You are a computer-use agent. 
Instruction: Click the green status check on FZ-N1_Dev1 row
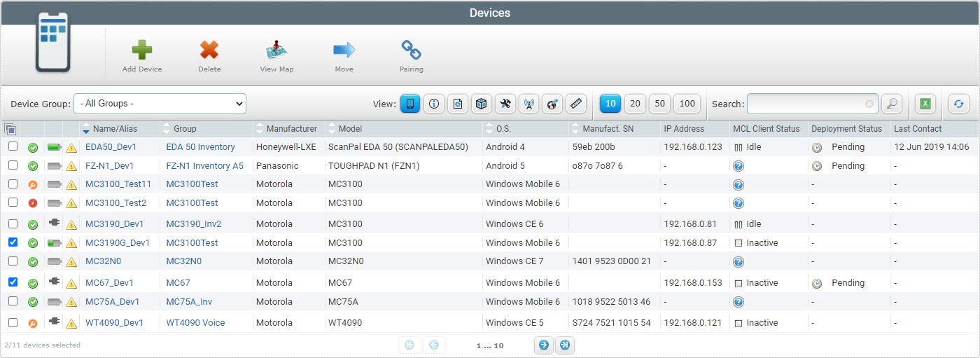[33, 166]
